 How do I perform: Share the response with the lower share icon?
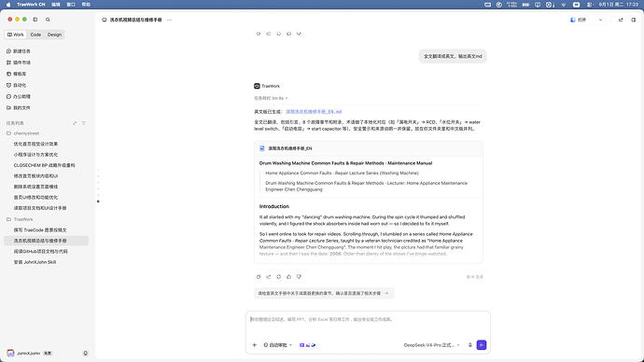tap(269, 277)
